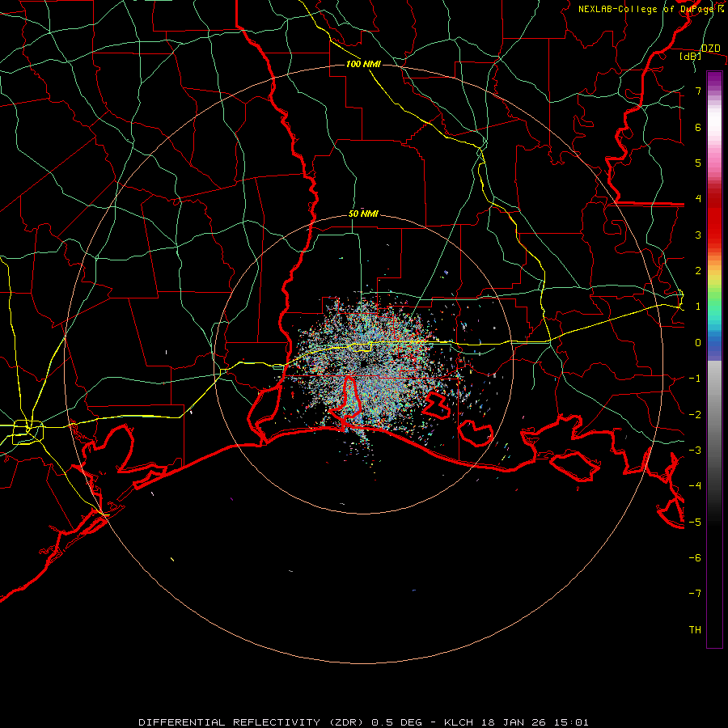Click the ZDR color scale bar

click(x=714, y=359)
